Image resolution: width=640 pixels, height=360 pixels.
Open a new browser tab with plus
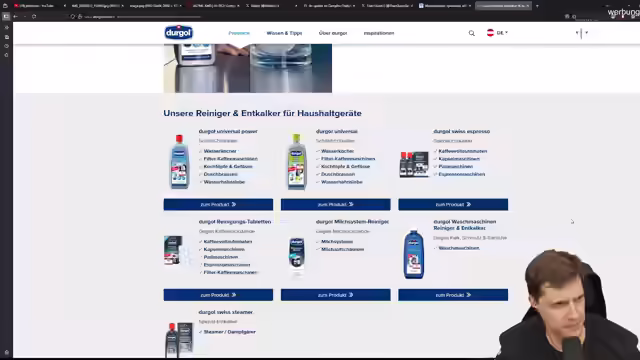pos(537,6)
